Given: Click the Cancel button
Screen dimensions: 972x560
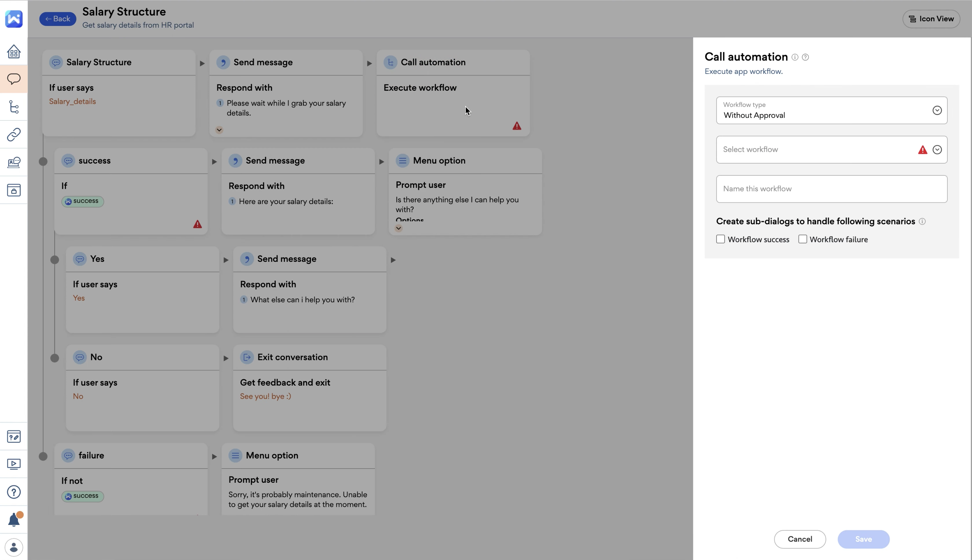Looking at the screenshot, I should (800, 539).
